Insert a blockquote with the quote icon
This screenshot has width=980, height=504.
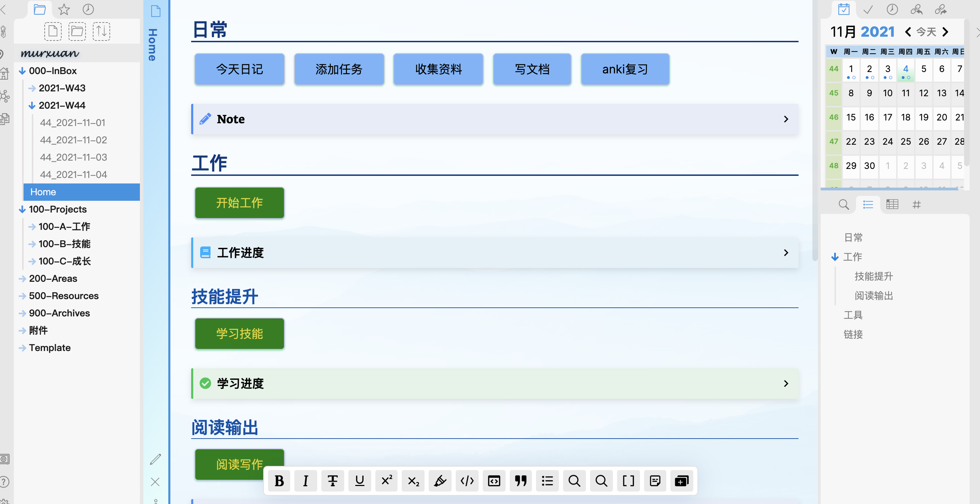tap(521, 481)
